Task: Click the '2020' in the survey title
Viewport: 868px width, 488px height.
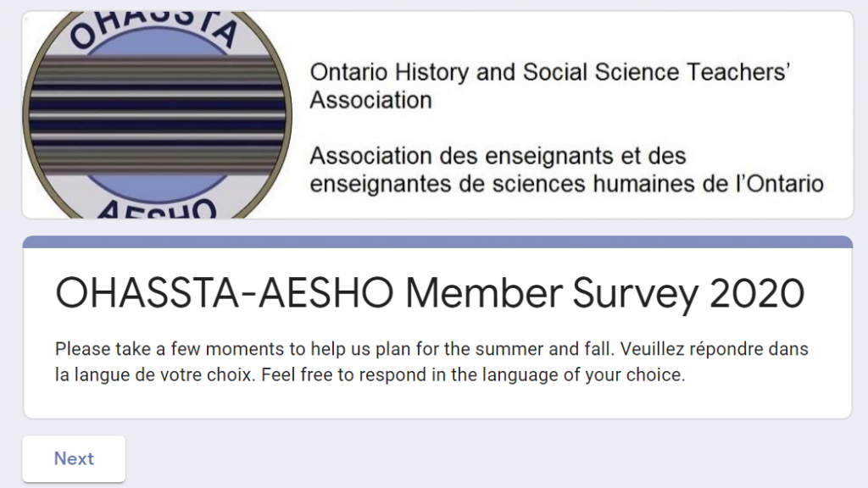Action: pos(757,293)
